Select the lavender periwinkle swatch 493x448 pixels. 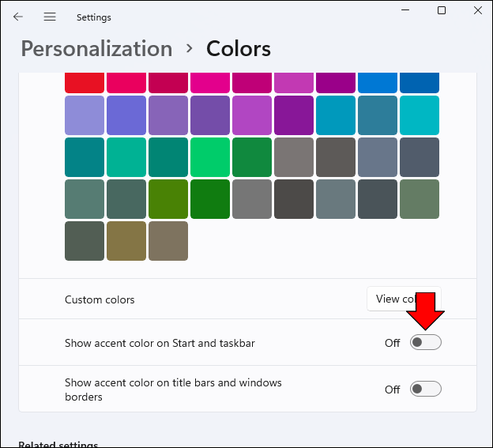(x=85, y=115)
